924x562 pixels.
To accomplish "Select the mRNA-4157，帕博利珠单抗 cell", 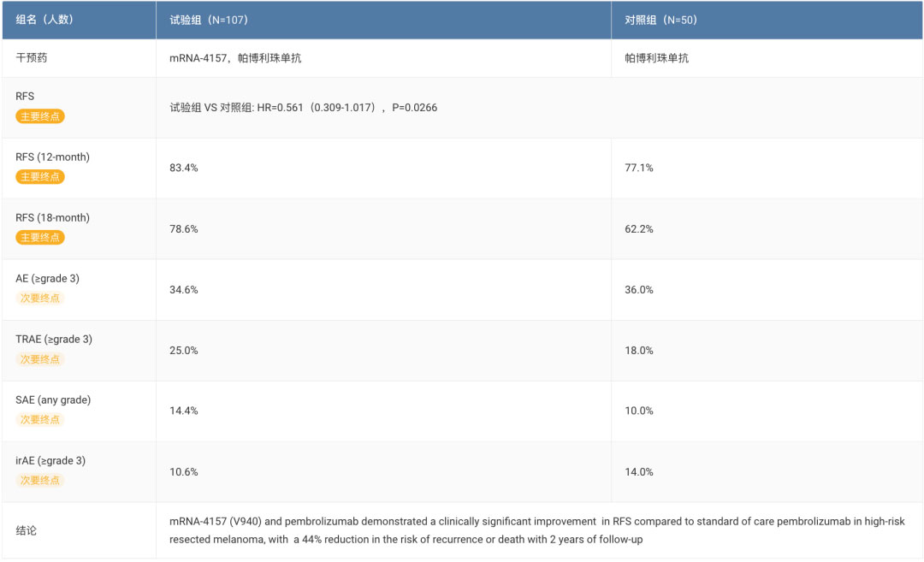I will click(235, 58).
